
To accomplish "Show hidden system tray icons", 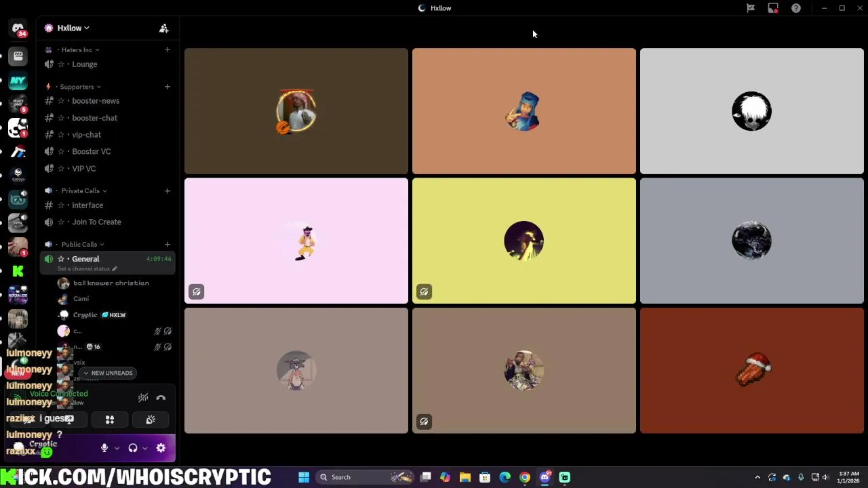I will click(x=757, y=477).
